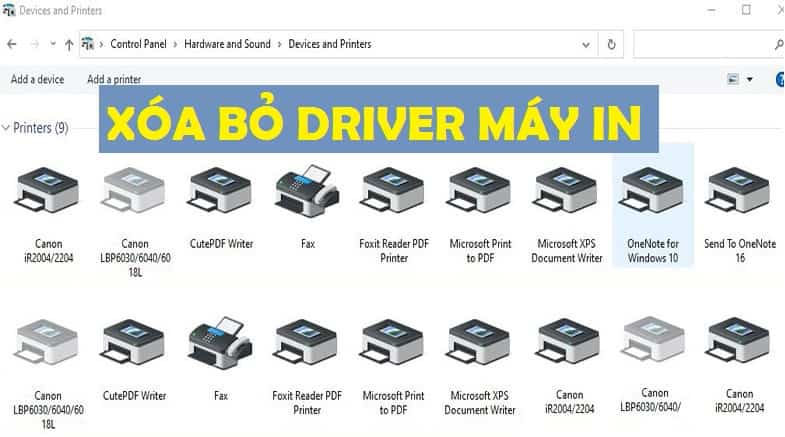This screenshot has height=437, width=785.
Task: Go back with the Back arrow
Action: (12, 45)
